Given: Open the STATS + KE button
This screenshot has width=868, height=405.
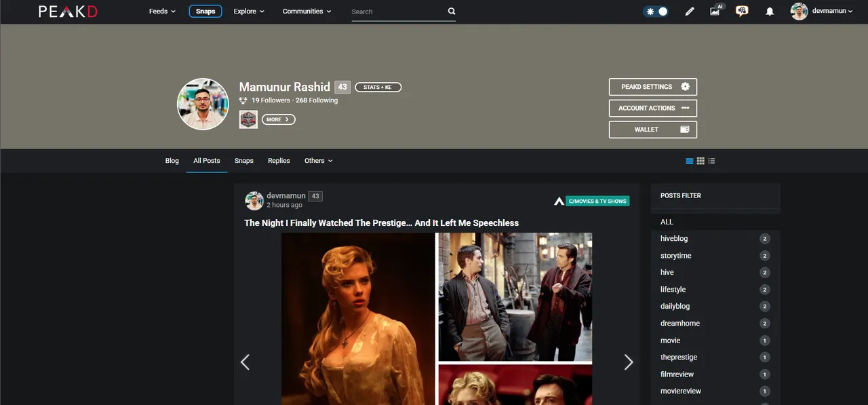Looking at the screenshot, I should click(x=378, y=88).
